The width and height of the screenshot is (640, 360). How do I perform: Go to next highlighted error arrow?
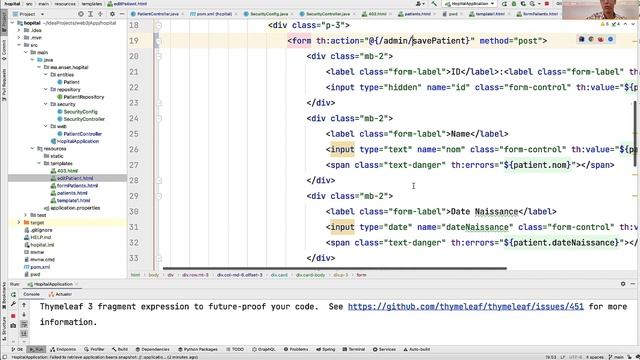(x=633, y=24)
